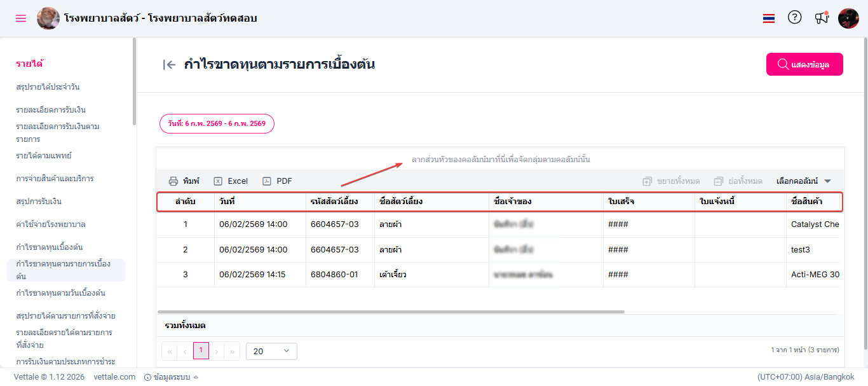This screenshot has height=386, width=868.
Task: Open announcements megaphone icon
Action: (x=822, y=18)
